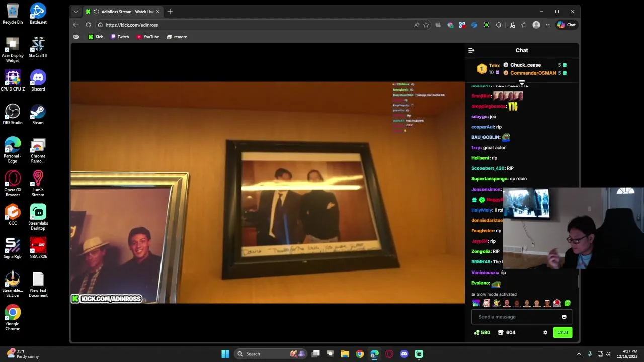Open the browser profile avatar
This screenshot has width=644, height=362.
point(536,25)
